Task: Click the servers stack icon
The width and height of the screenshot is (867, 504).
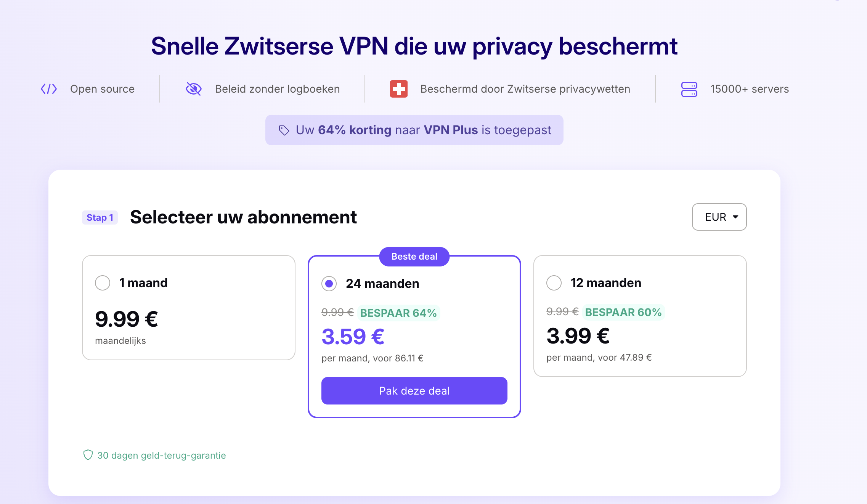Action: pyautogui.click(x=689, y=89)
